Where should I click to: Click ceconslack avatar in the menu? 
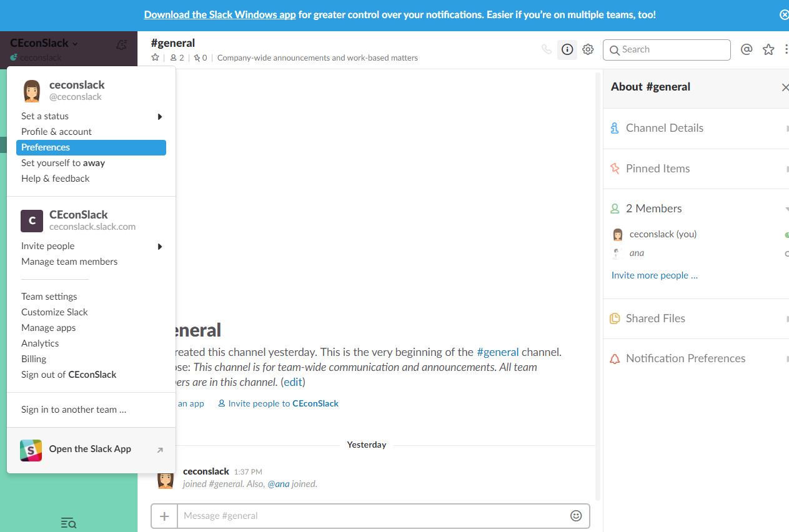pyautogui.click(x=32, y=91)
